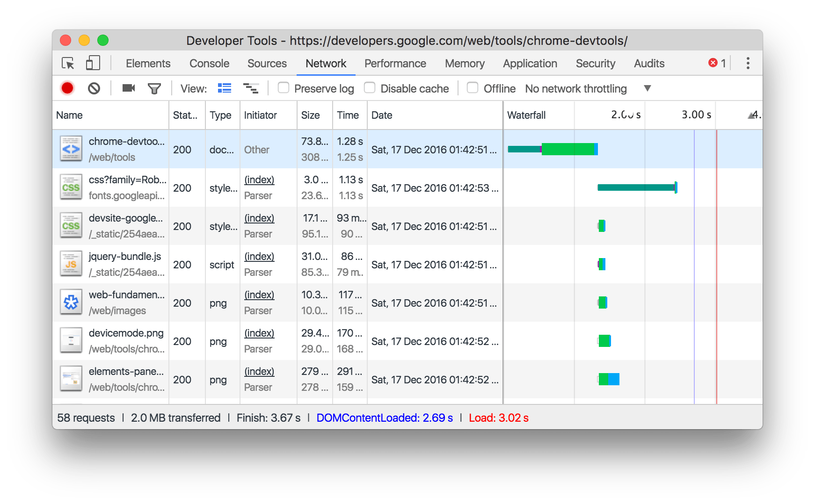Viewport: 815px width, 504px height.
Task: Switch to larger request rows view
Action: click(x=224, y=88)
